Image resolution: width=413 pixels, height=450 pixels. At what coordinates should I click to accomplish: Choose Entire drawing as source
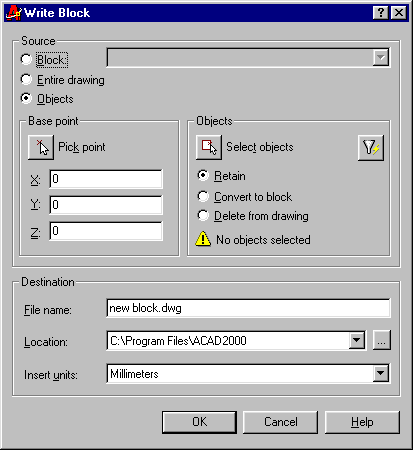pyautogui.click(x=26, y=79)
